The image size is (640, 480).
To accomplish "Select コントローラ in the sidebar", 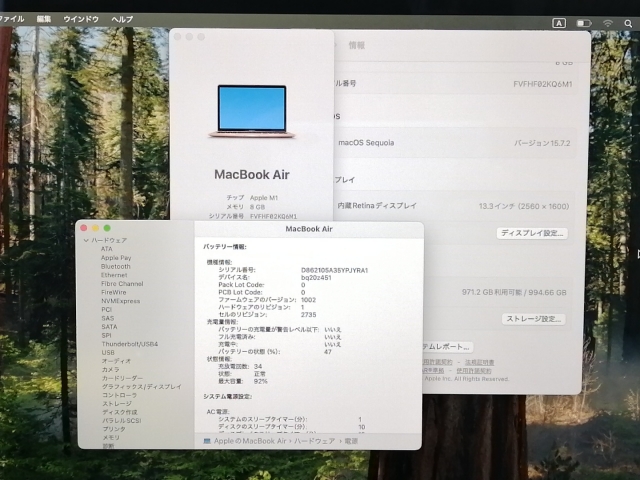I will click(x=120, y=395).
